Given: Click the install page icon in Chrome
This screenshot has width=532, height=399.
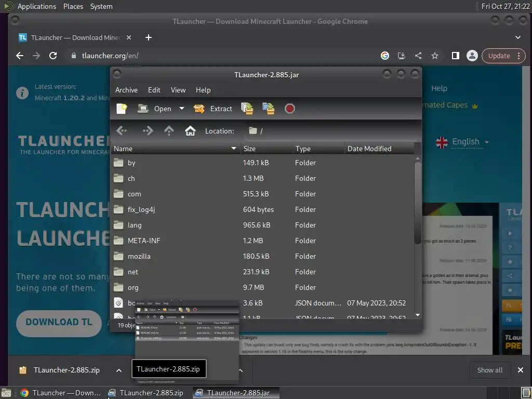Looking at the screenshot, I should click(402, 56).
